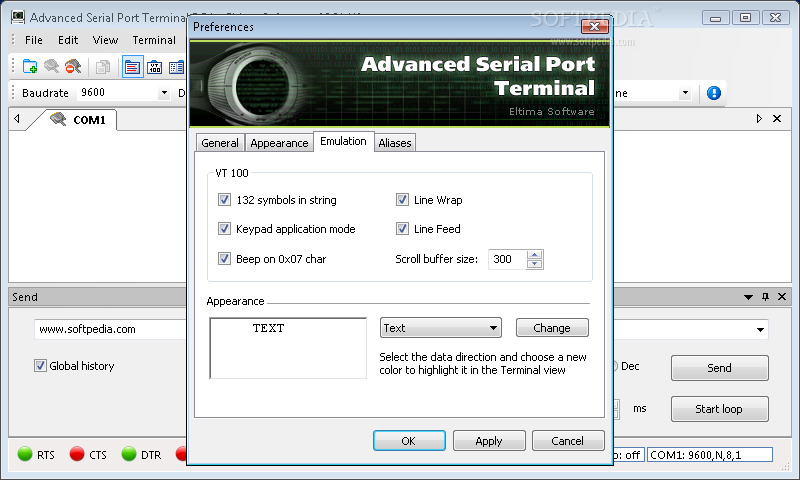Close the Preferences dialog with X
800x480 pixels.
click(x=594, y=27)
